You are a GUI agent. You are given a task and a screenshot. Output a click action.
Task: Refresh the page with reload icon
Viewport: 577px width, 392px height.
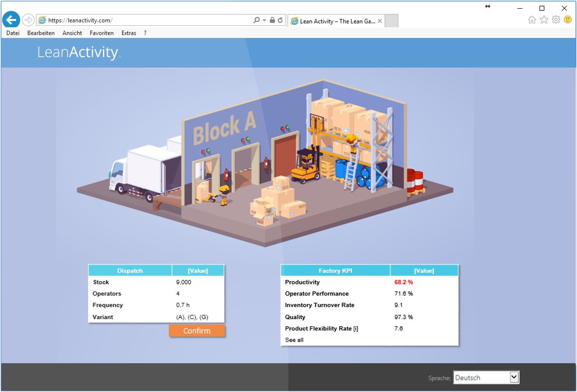280,20
